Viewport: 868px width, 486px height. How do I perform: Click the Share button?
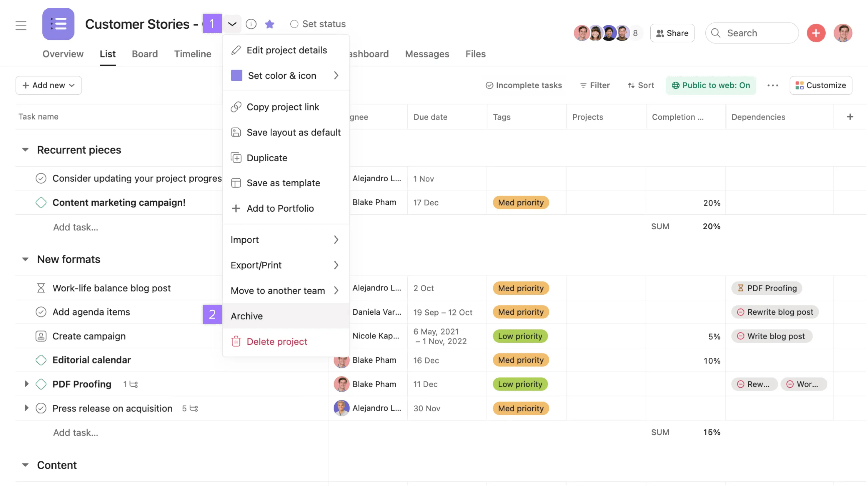pyautogui.click(x=672, y=33)
